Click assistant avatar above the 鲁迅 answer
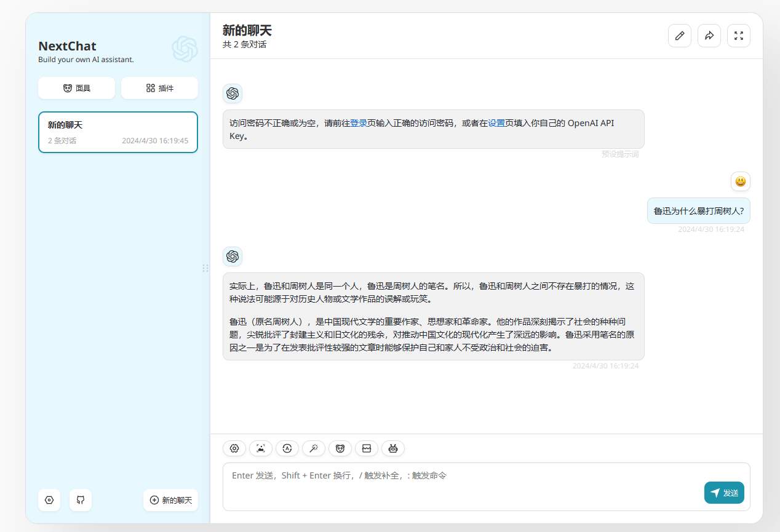 [233, 256]
